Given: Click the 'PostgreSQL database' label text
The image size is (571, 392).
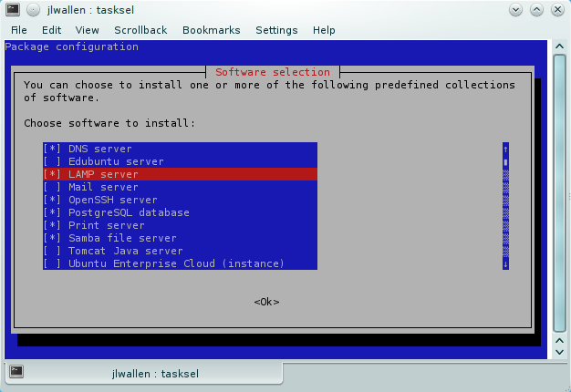Looking at the screenshot, I should [x=129, y=212].
